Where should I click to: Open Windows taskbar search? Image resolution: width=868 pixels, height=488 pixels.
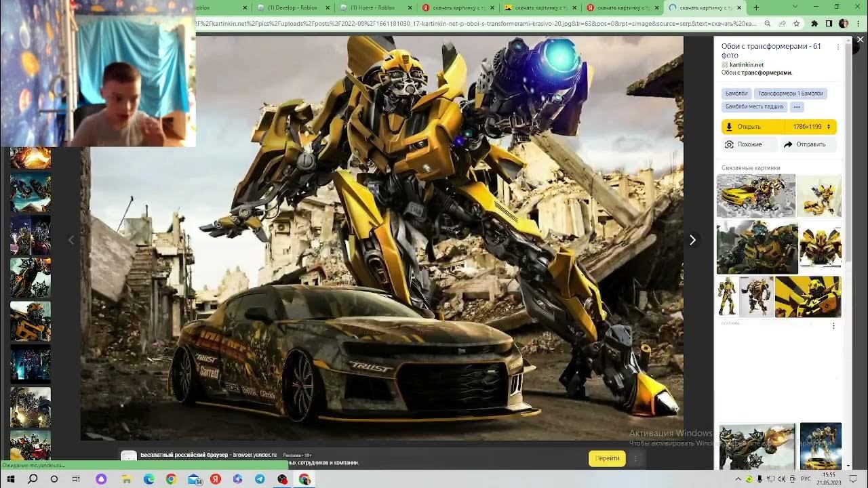(x=32, y=479)
